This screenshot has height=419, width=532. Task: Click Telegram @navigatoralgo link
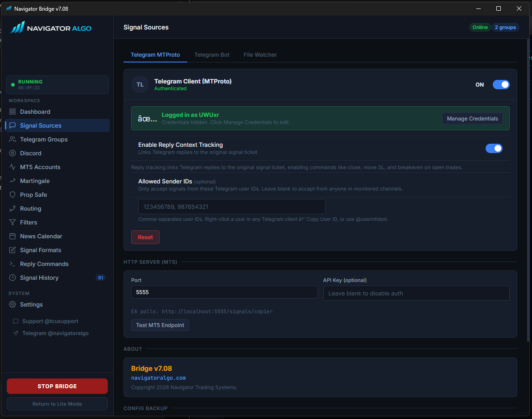(x=55, y=333)
